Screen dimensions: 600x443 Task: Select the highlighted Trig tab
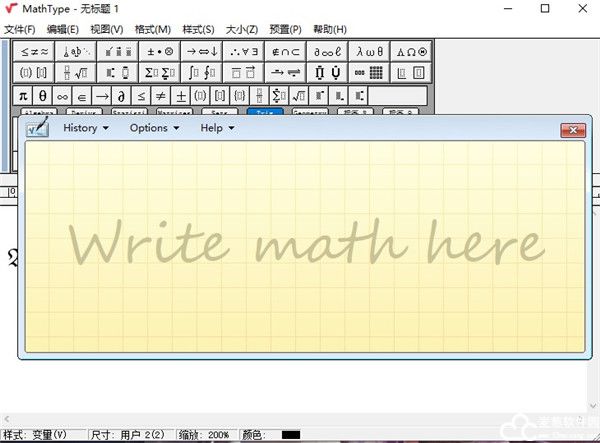264,113
